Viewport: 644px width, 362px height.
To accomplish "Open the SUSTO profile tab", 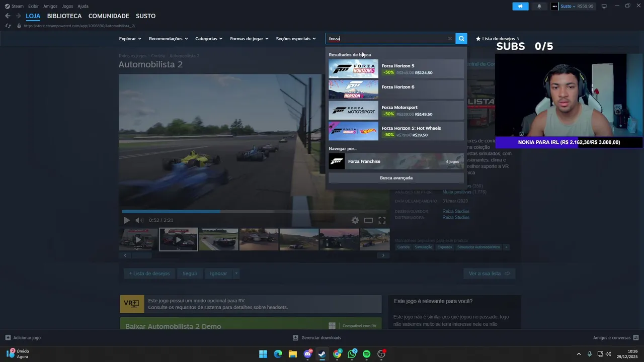I will click(145, 16).
